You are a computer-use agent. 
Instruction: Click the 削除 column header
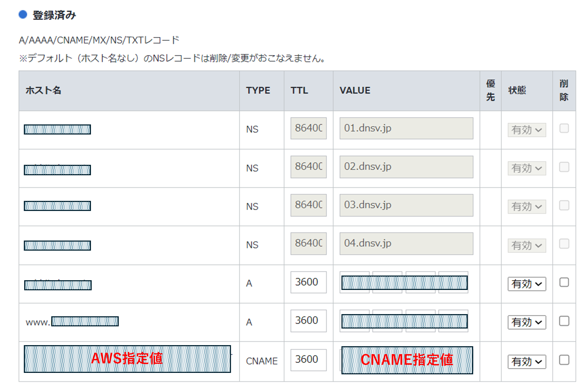click(x=564, y=90)
